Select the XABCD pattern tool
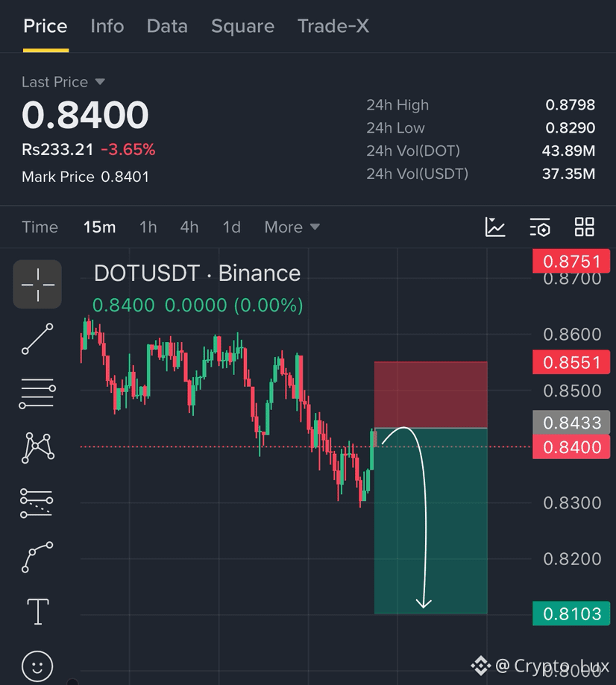Viewport: 616px width, 685px height. point(37,448)
